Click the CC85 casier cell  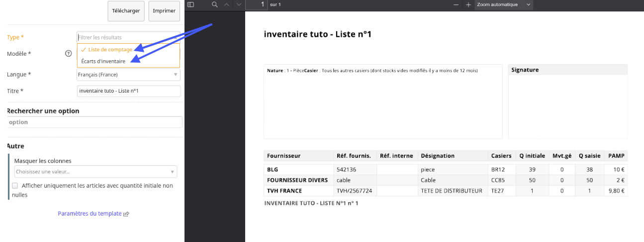[x=501, y=180]
